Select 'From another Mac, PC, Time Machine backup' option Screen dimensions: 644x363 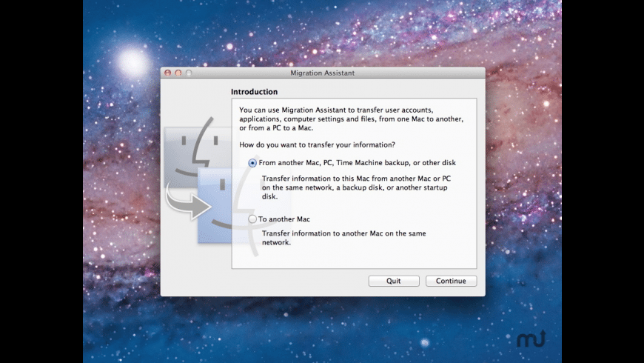click(252, 163)
